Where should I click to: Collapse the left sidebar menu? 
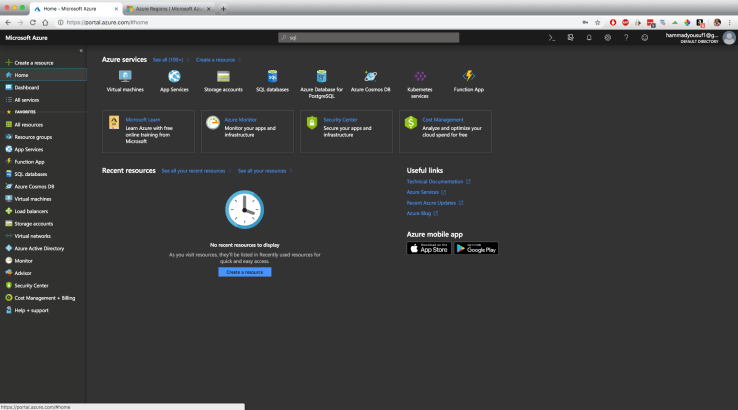[x=81, y=50]
